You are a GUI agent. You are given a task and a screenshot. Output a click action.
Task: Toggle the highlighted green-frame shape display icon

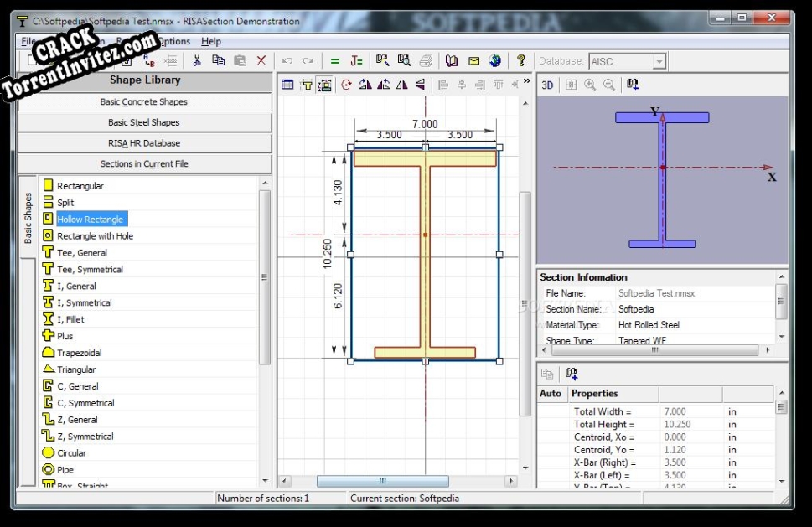[x=325, y=85]
